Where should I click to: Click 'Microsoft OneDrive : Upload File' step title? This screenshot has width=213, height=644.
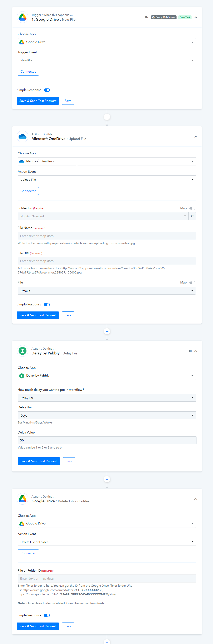tap(59, 139)
